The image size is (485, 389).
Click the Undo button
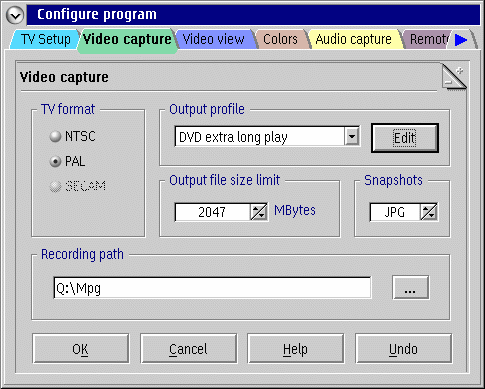tap(403, 349)
